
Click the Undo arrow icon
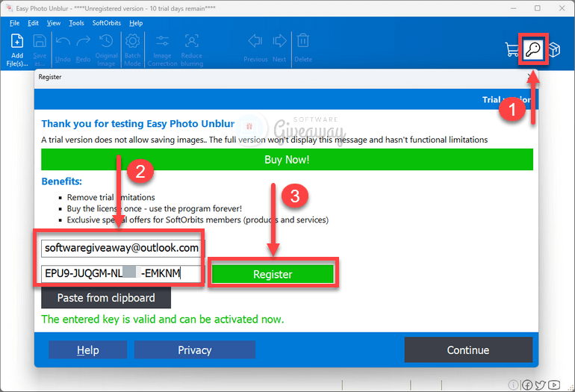pyautogui.click(x=63, y=41)
